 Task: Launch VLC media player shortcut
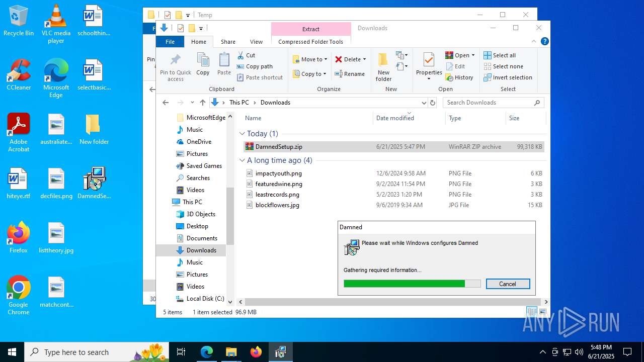(56, 24)
